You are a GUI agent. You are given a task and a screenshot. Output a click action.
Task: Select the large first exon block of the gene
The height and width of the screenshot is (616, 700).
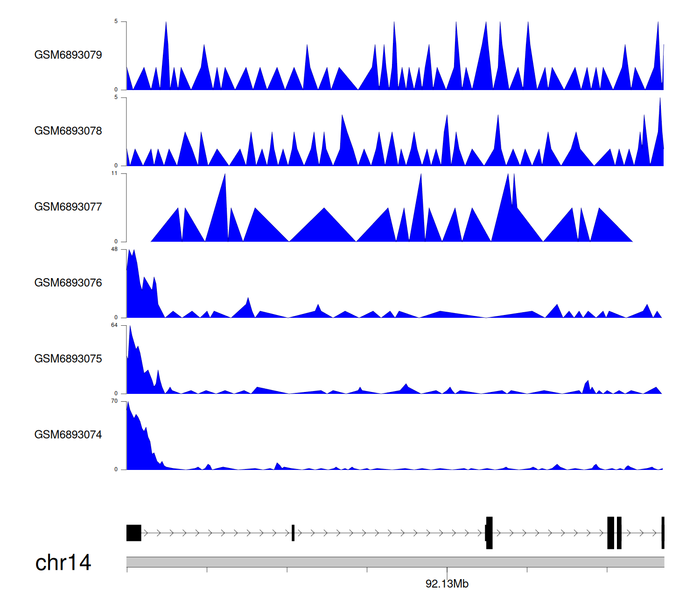coord(134,533)
